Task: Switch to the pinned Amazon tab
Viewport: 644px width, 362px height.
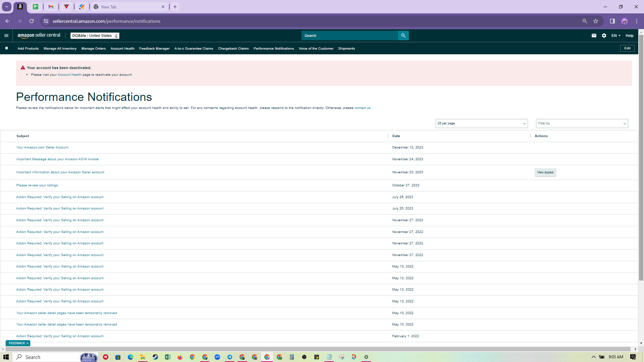Action: coord(20,7)
